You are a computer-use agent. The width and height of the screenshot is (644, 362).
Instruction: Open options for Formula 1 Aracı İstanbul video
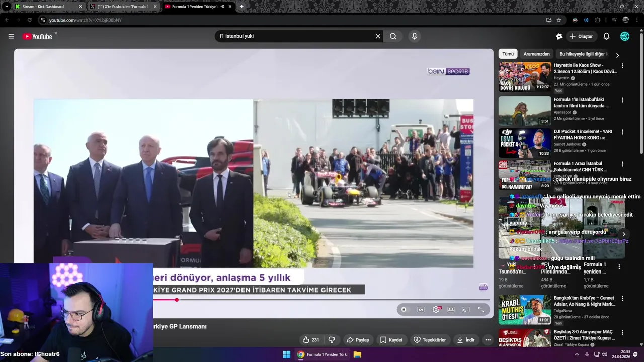pos(622,164)
